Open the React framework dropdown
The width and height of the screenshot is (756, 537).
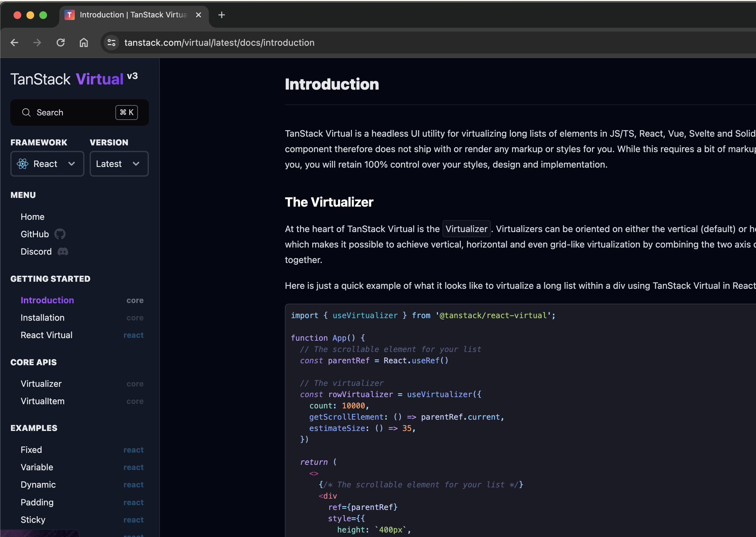[x=47, y=164]
